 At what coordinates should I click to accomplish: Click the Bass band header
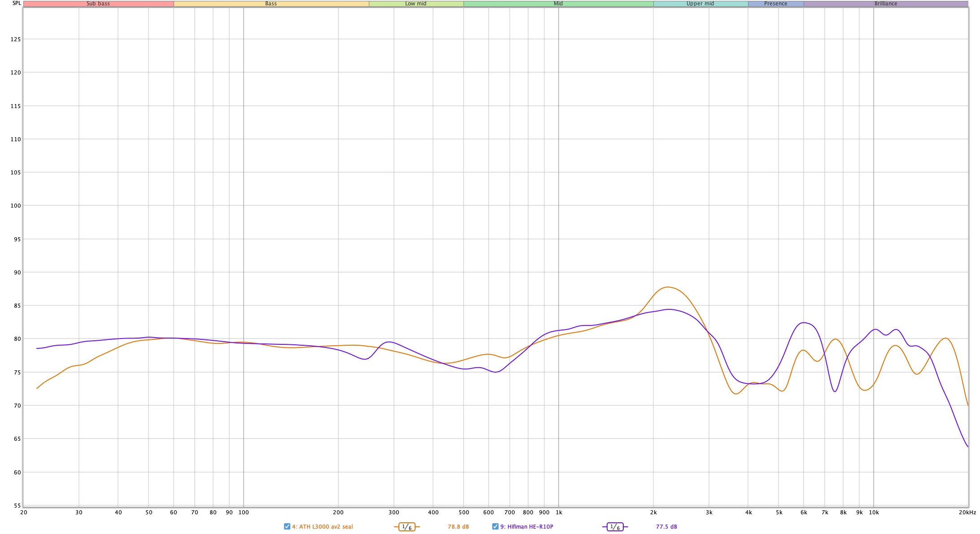tap(271, 4)
